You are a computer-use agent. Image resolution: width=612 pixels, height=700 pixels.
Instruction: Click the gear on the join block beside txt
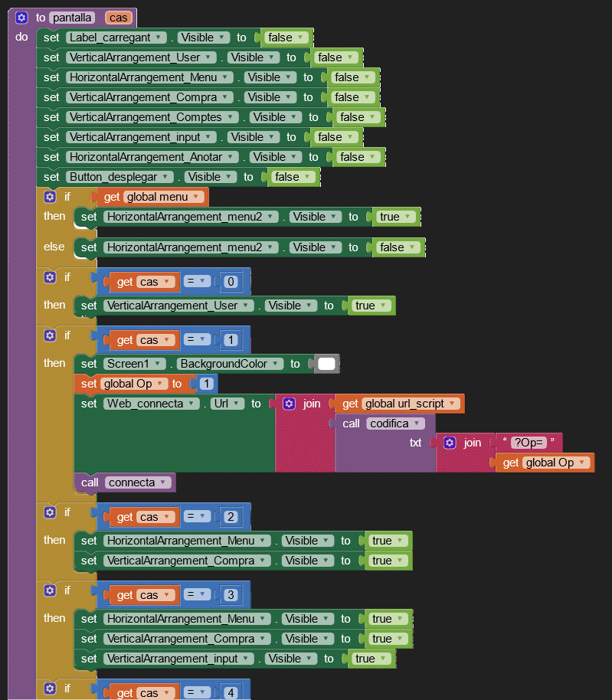click(450, 443)
